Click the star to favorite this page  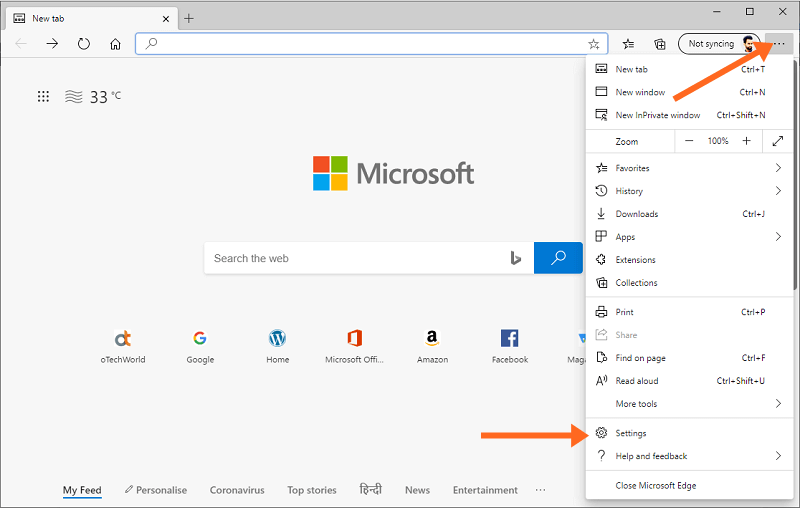click(593, 44)
